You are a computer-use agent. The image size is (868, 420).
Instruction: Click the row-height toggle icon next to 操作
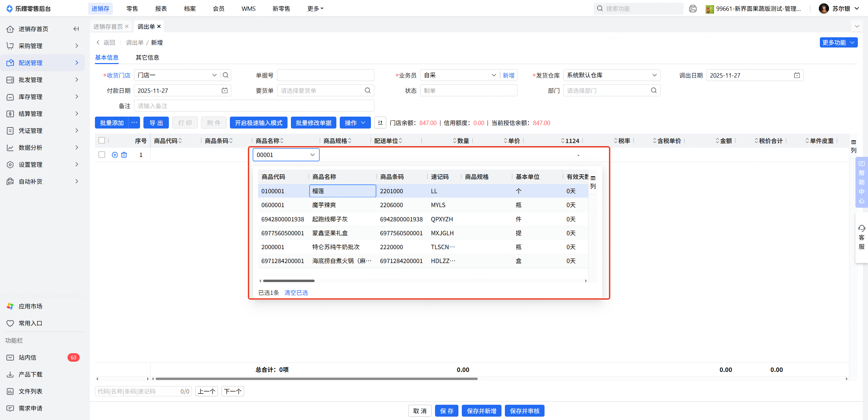pyautogui.click(x=380, y=123)
